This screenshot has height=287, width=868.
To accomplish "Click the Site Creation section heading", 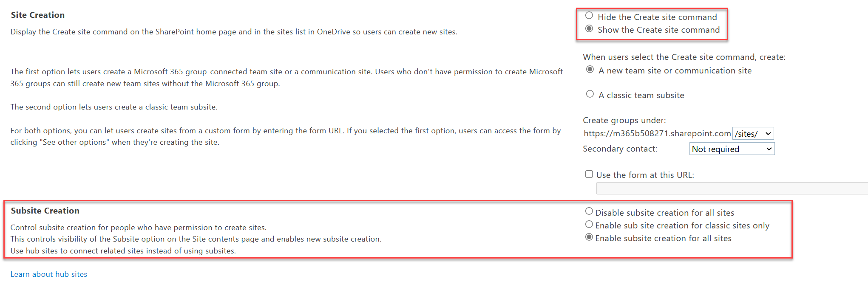I will 38,15.
